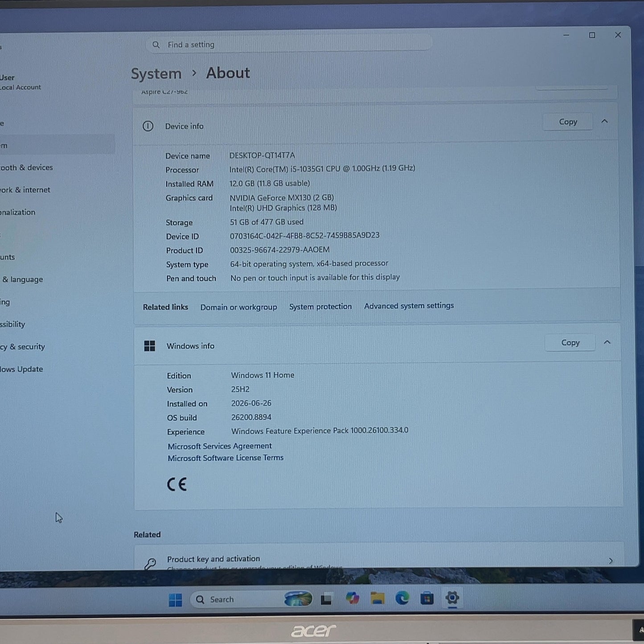644x644 pixels.
Task: Launch Microsoft Edge from the taskbar
Action: click(x=402, y=598)
